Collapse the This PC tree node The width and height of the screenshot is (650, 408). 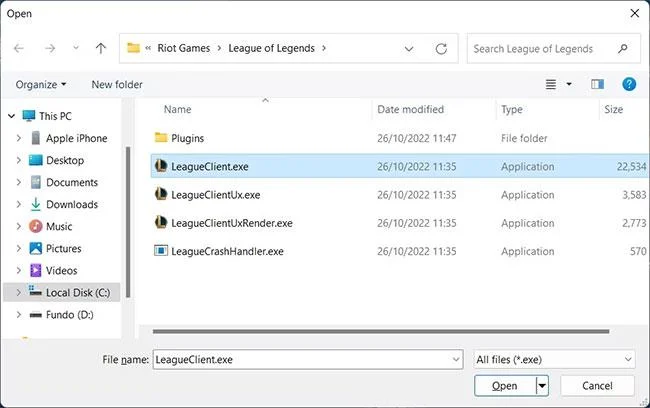(12, 116)
